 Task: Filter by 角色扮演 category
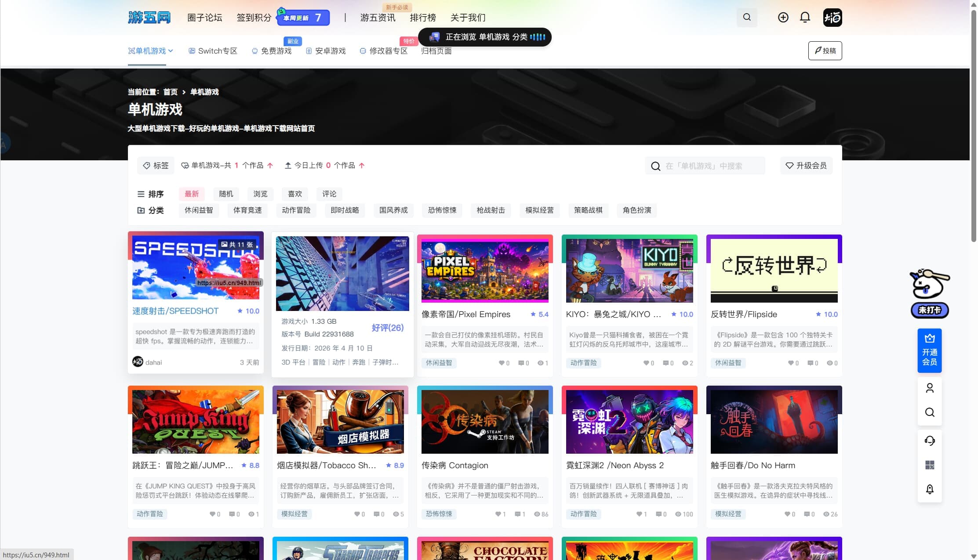coord(637,210)
